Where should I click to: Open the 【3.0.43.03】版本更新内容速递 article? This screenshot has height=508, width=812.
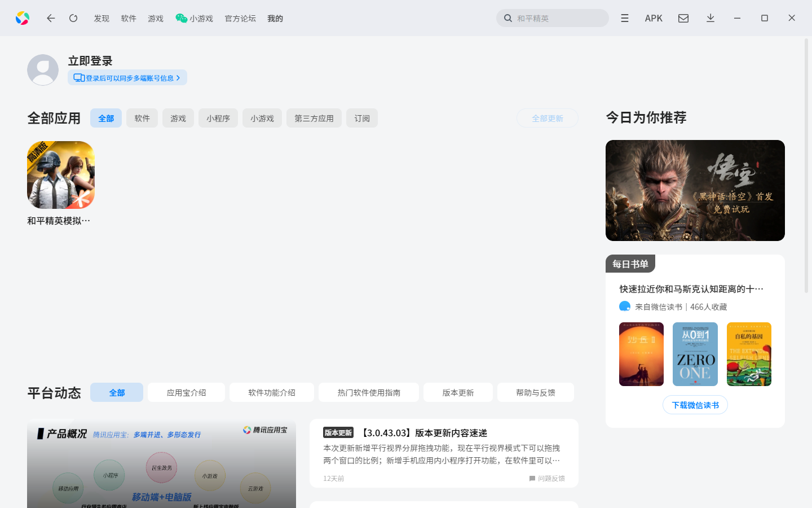pyautogui.click(x=423, y=433)
